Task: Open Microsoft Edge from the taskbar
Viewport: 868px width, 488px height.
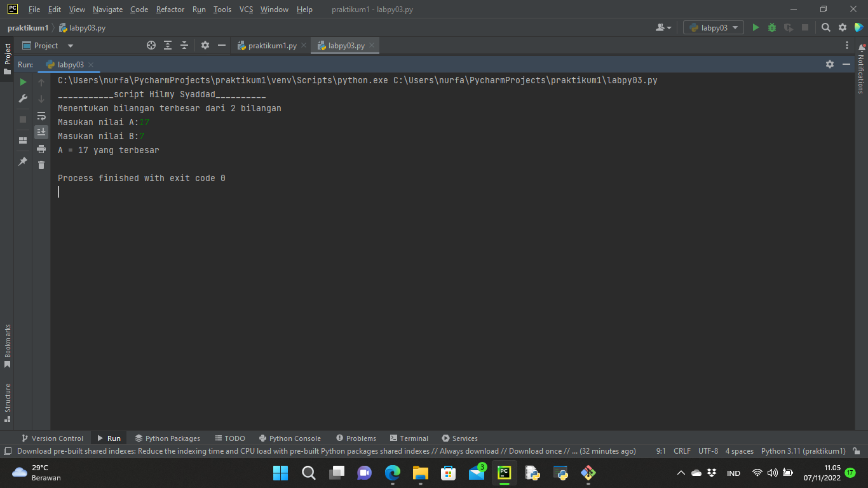Action: point(393,473)
